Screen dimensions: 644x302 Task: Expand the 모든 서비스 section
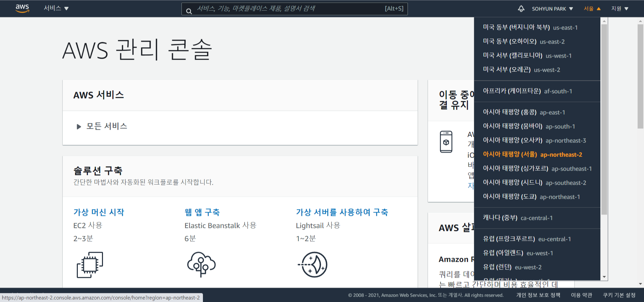pyautogui.click(x=102, y=126)
